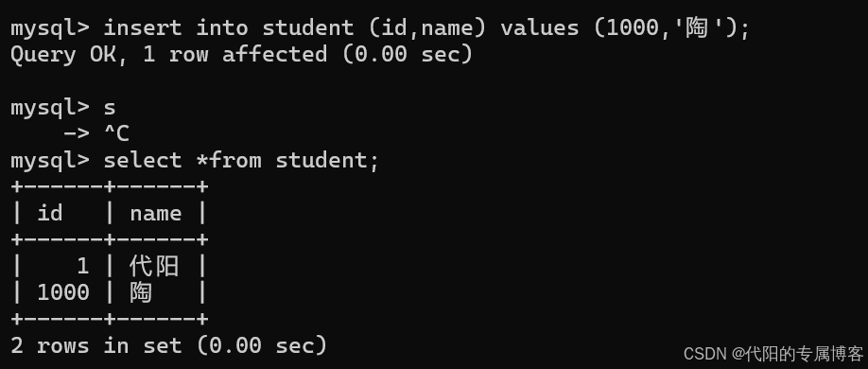Image resolution: width=868 pixels, height=369 pixels.
Task: Click the '陶' character in insert statement
Action: click(x=697, y=27)
